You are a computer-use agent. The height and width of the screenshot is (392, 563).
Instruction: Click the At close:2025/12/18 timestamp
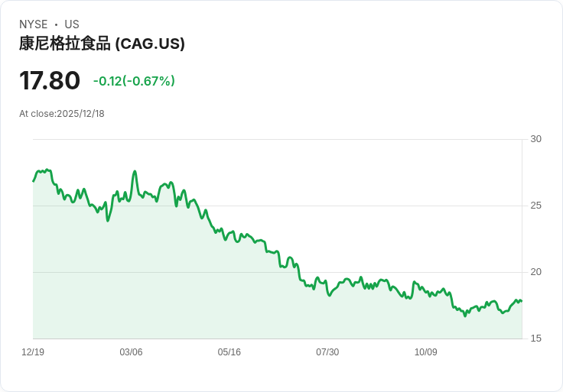pos(62,114)
